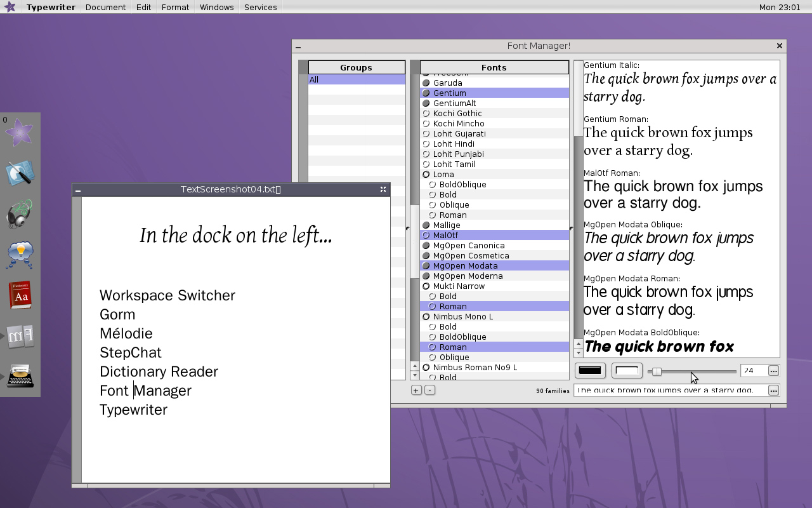Open the Format menu
Viewport: 812px width, 508px height.
(175, 7)
